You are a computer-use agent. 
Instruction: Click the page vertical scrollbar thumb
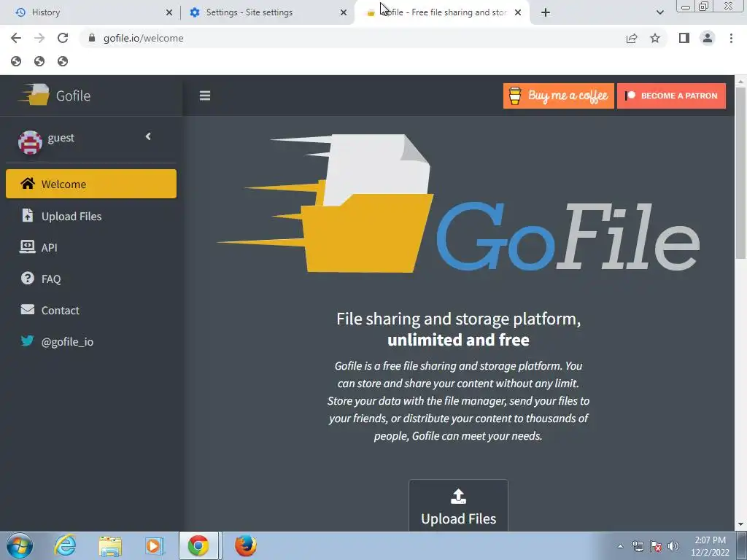pyautogui.click(x=741, y=172)
